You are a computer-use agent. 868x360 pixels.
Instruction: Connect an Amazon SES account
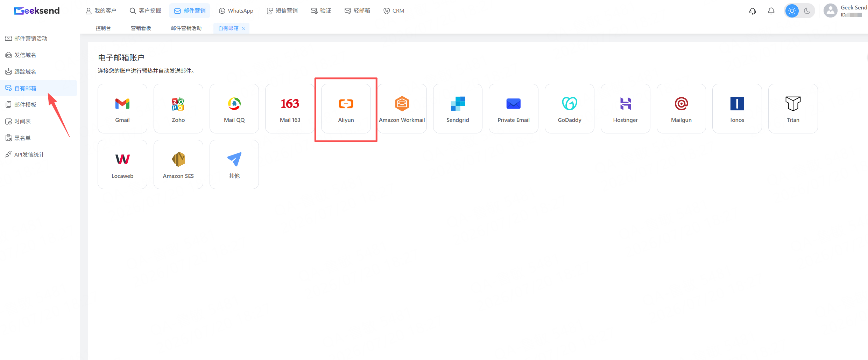point(178,165)
